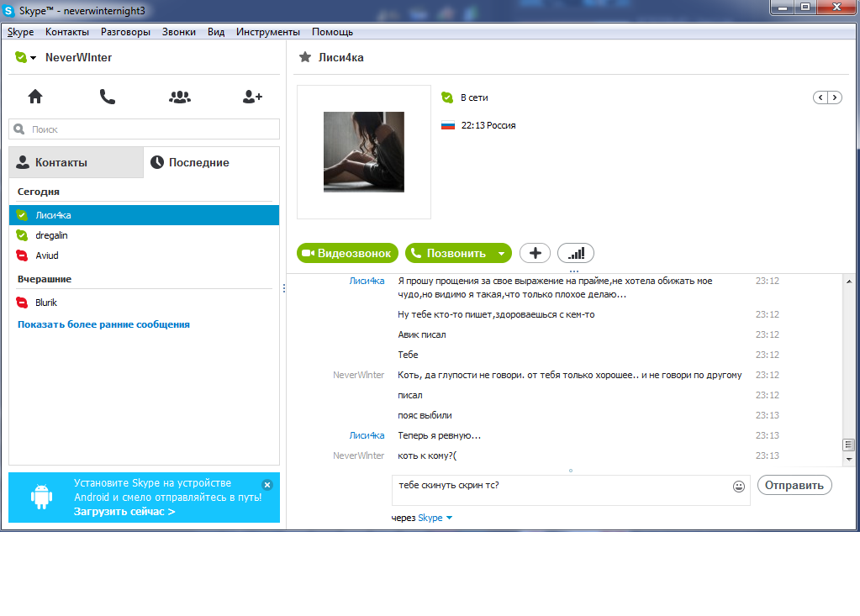Image resolution: width=860 pixels, height=616 pixels.
Task: Click 'Загрузить сейчас' link in banner
Action: [124, 511]
